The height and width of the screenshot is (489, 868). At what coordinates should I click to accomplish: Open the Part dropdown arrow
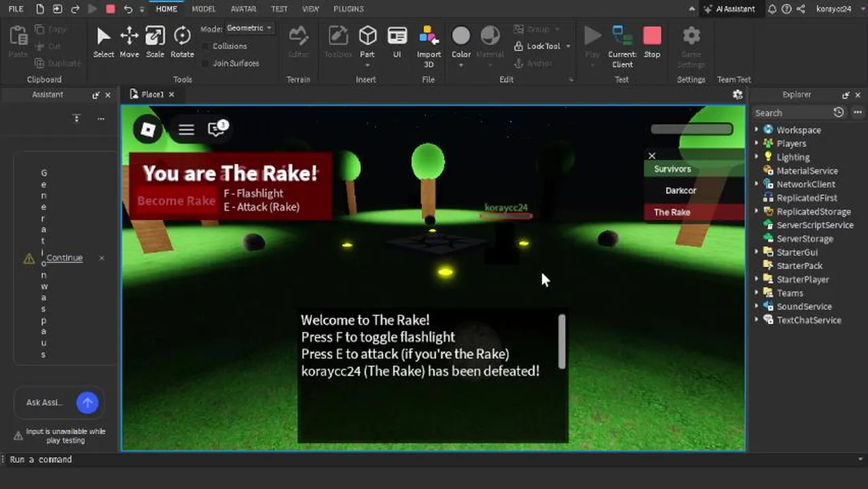[x=367, y=65]
